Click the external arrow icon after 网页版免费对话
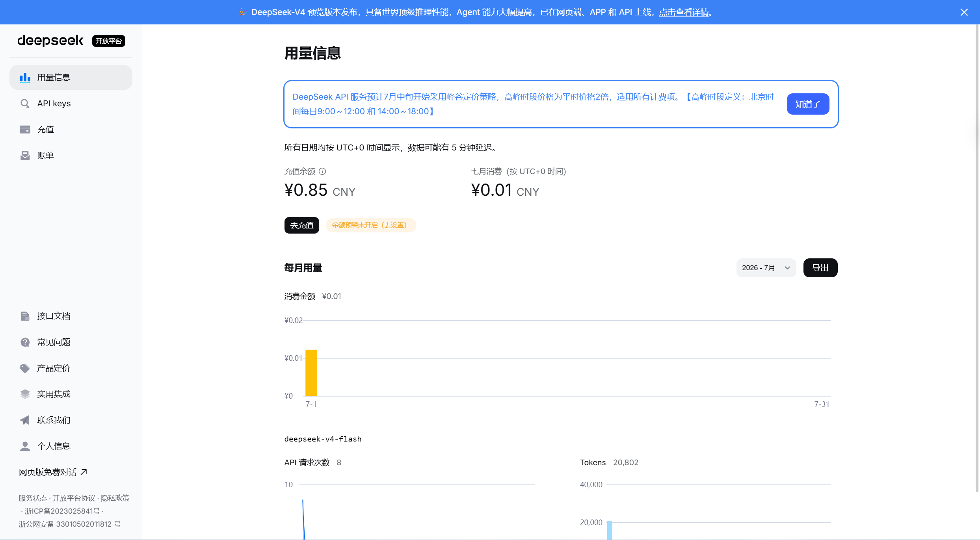 pos(84,472)
